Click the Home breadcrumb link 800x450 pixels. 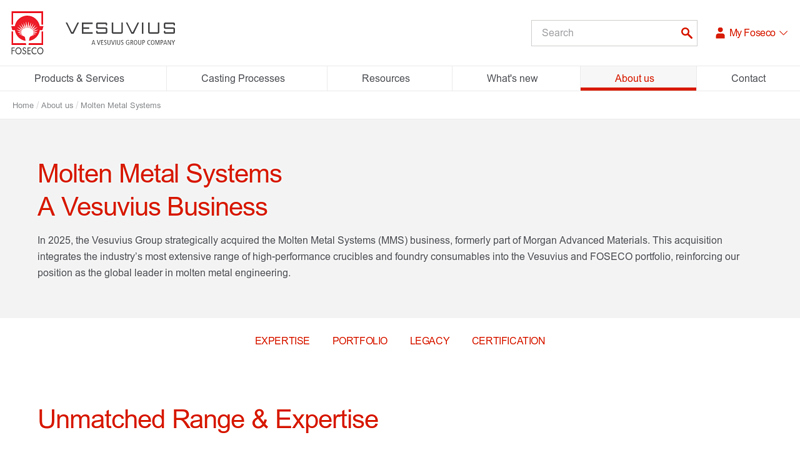[x=23, y=105]
